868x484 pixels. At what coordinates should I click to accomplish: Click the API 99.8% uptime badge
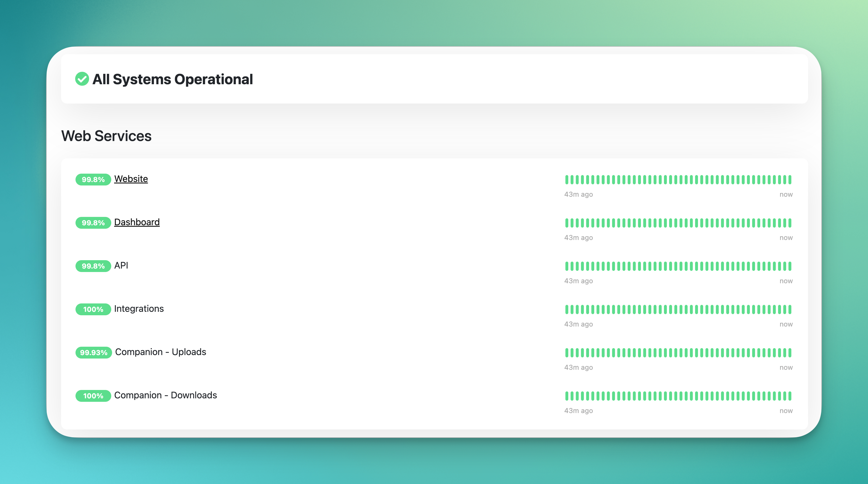point(93,266)
